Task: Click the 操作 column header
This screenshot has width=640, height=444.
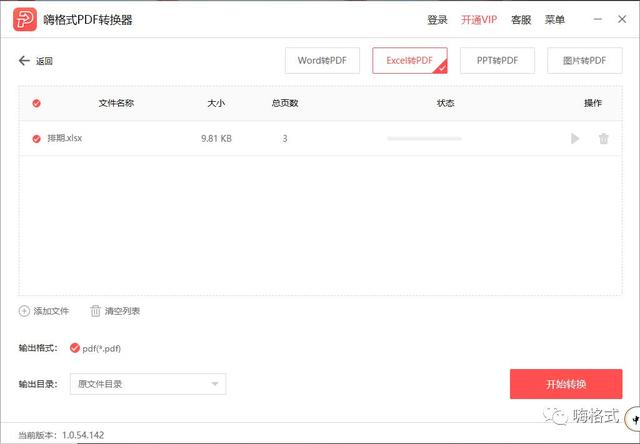Action: tap(593, 103)
